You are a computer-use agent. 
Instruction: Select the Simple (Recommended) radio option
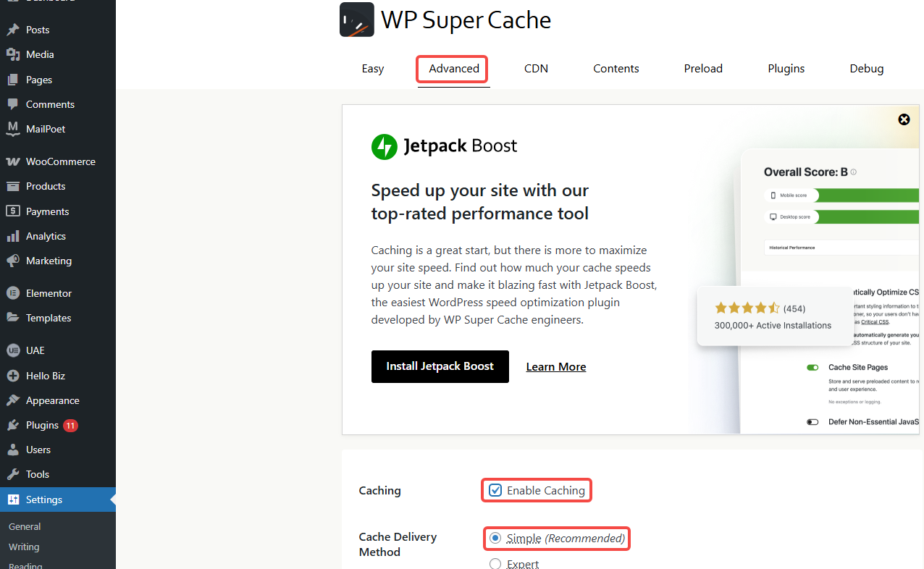(x=495, y=538)
